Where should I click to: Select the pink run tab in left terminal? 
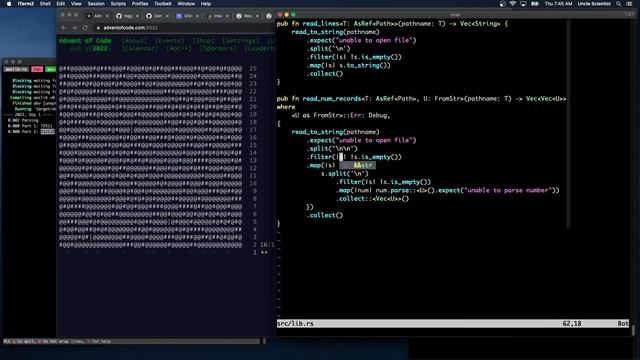click(37, 69)
